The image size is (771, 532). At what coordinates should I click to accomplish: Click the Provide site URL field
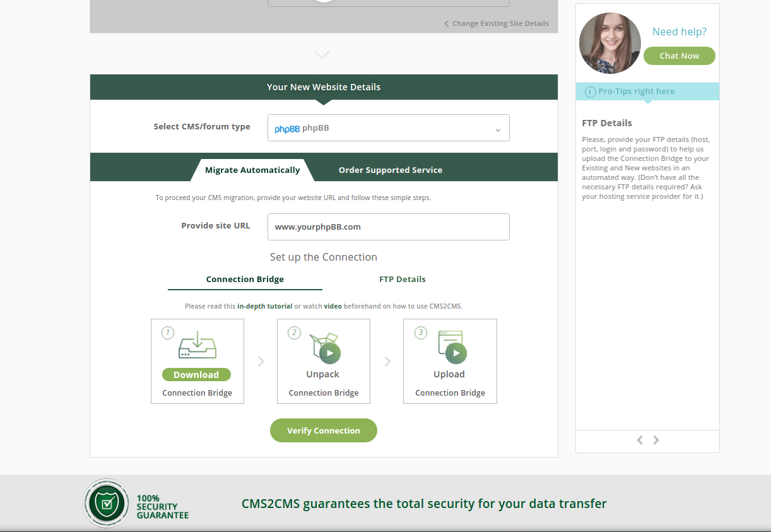[x=389, y=227]
